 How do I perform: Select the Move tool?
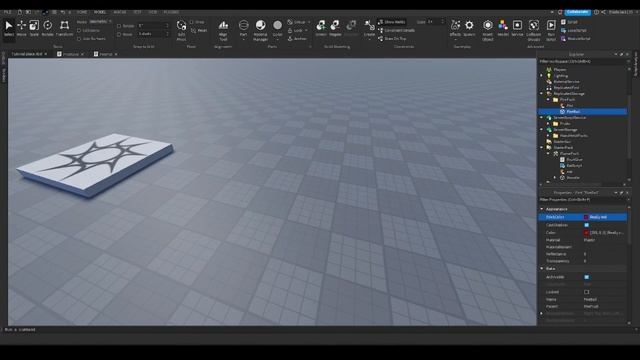[21, 29]
